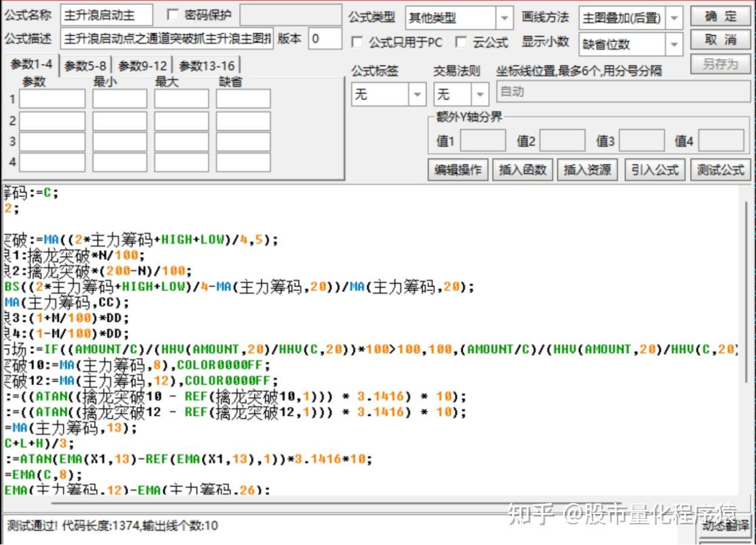Click the '测试通过!' status message
Screen dimensions: 756x545
coord(32,526)
